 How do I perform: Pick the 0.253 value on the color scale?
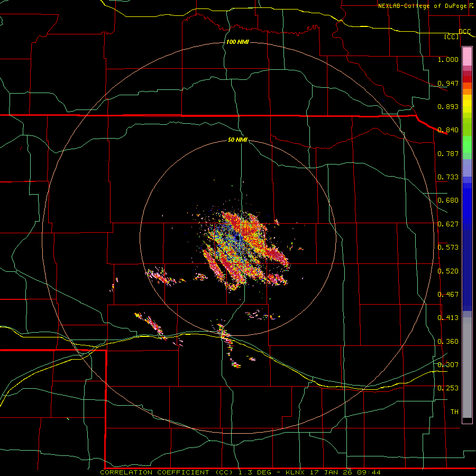pyautogui.click(x=448, y=388)
